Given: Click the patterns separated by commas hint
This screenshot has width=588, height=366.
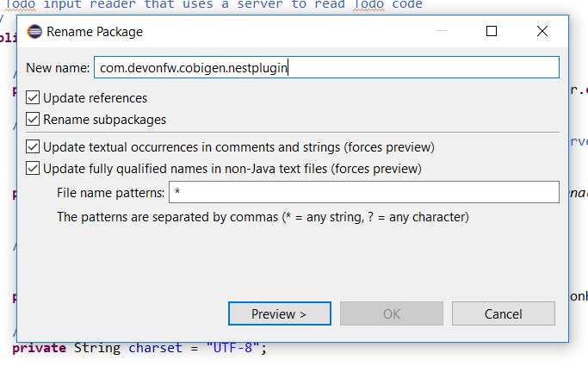Looking at the screenshot, I should (x=263, y=217).
